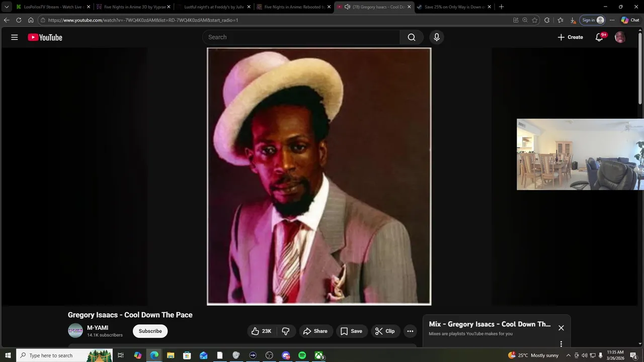Open the YouTube account avatar menu

pyautogui.click(x=620, y=37)
